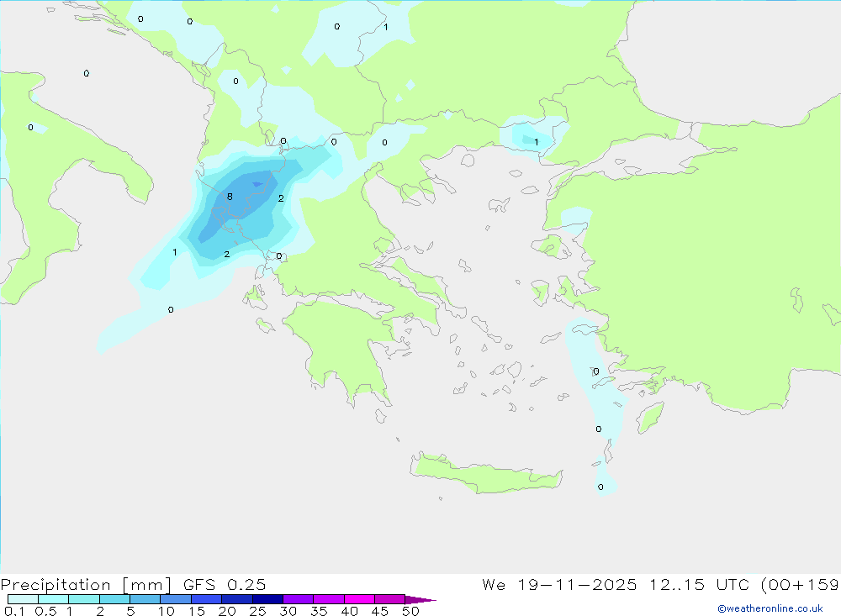Select the 30–35 mm violet legend swatch

298,599
